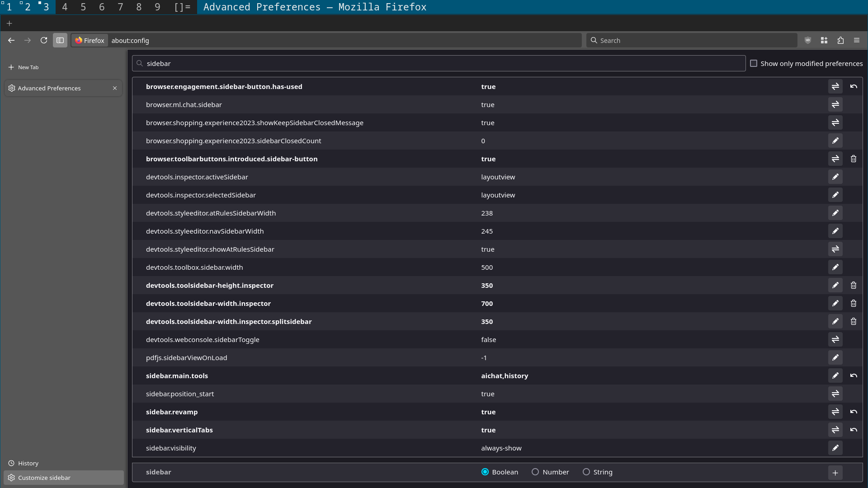868x488 pixels.
Task: Choose String type for new preference
Action: pyautogui.click(x=586, y=472)
